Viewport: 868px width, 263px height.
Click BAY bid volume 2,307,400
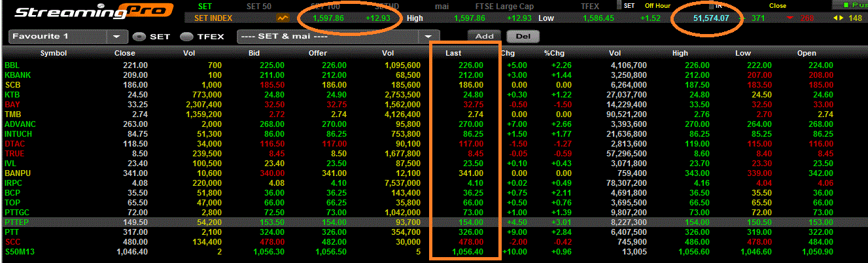203,105
